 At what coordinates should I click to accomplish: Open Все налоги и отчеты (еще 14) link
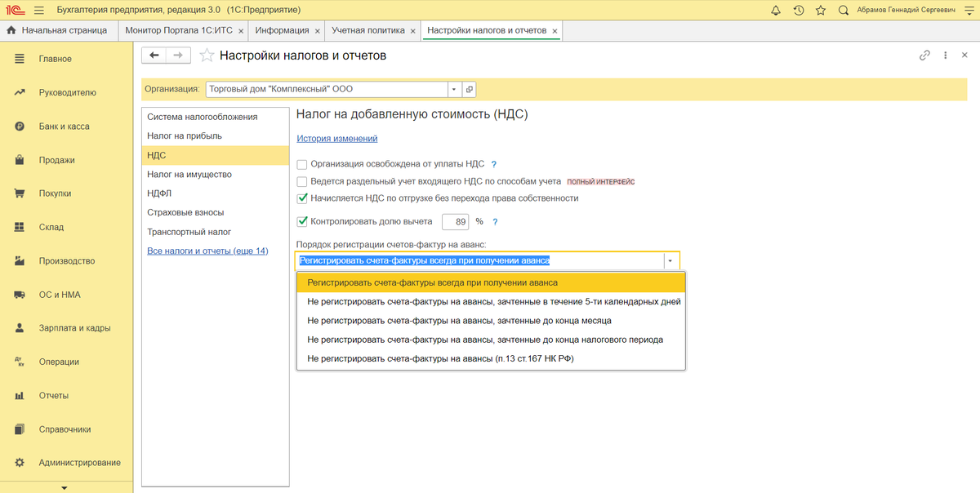pos(207,251)
